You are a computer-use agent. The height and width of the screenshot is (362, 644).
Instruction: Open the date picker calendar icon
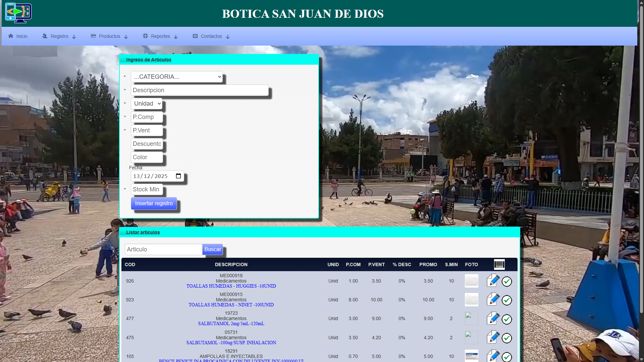pyautogui.click(x=178, y=176)
